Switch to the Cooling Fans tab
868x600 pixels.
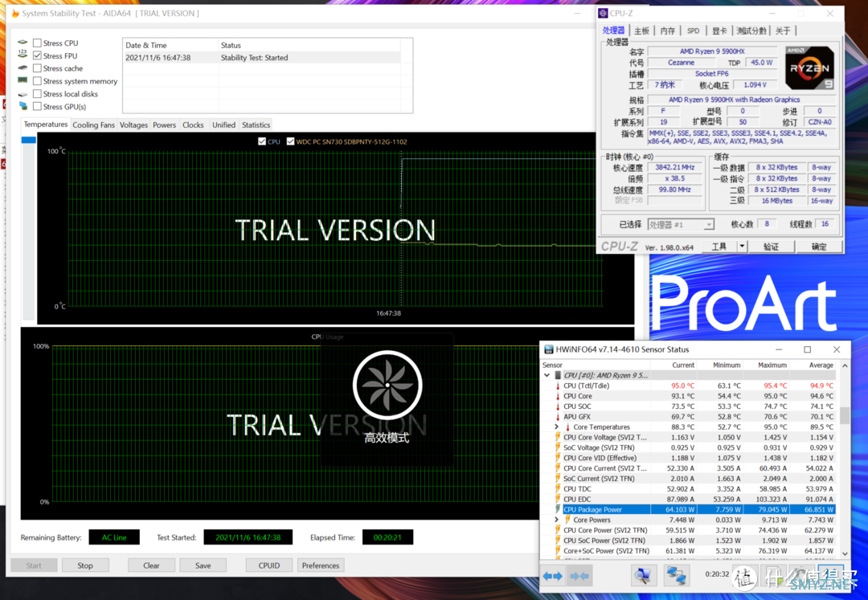(x=93, y=125)
